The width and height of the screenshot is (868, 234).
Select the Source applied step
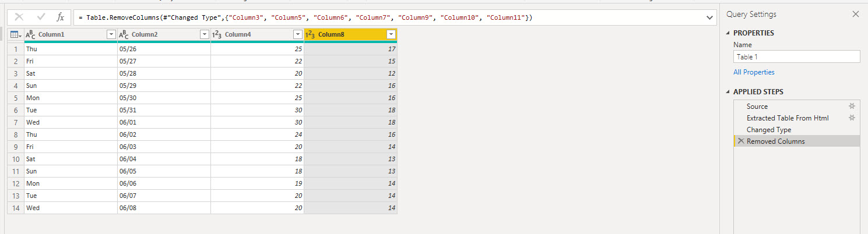797,107
